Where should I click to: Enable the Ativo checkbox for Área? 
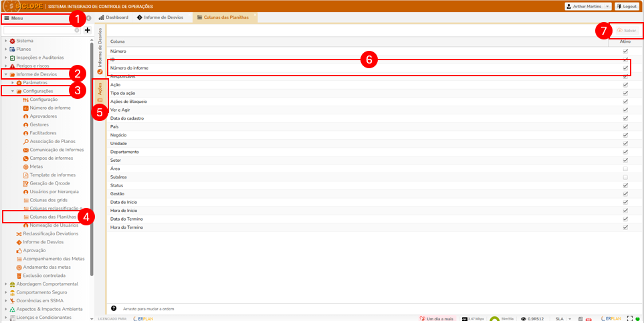pos(625,169)
